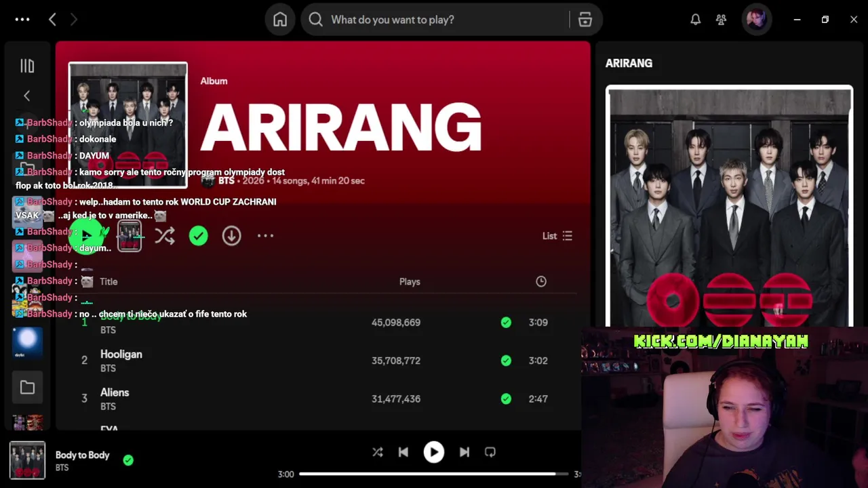Toggle repeat in the player controls
The height and width of the screenshot is (488, 868).
(490, 452)
